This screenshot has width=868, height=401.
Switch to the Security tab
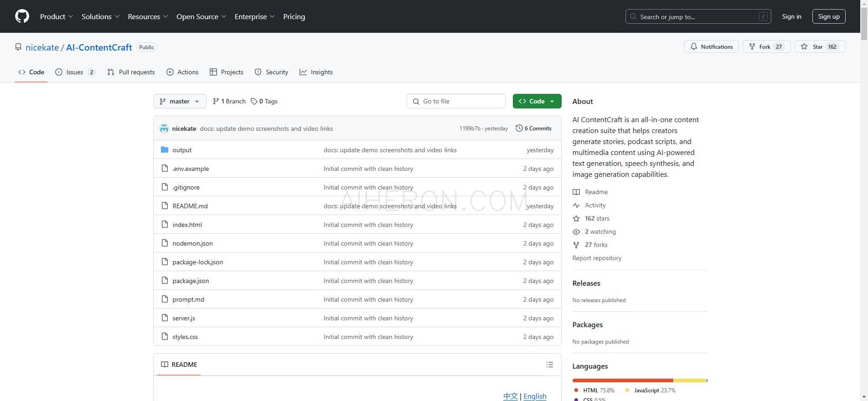coord(271,72)
